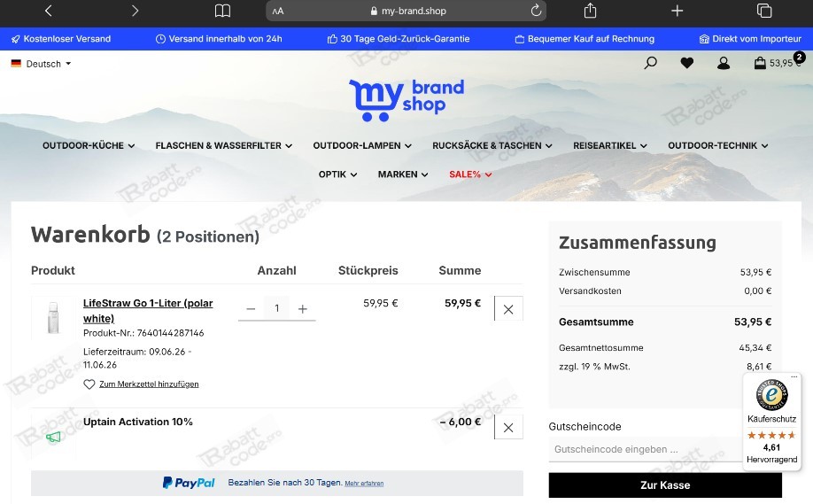Expand Rucksäcke & Taschen menu
Viewport: 813px width, 504px height.
tap(492, 145)
